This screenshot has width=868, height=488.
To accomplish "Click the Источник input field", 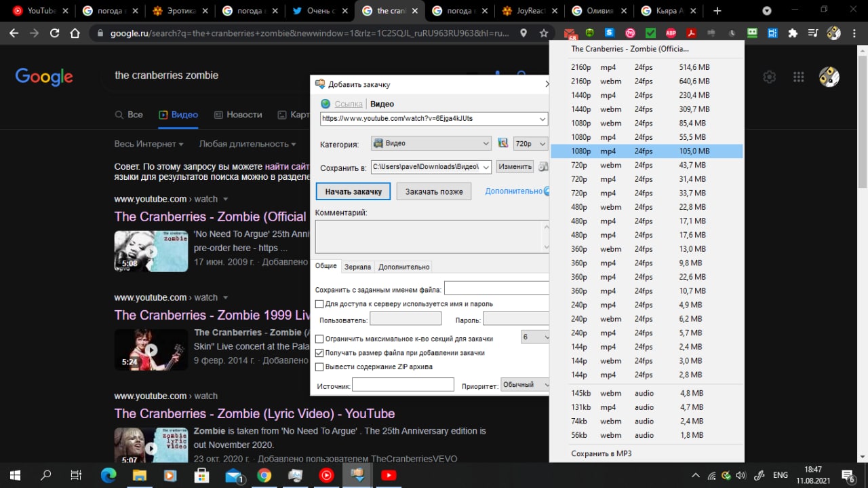I will click(x=403, y=385).
